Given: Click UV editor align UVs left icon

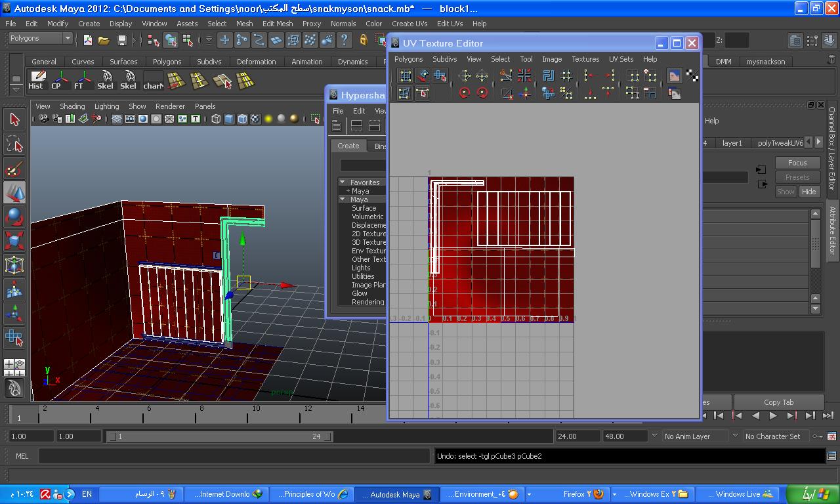Looking at the screenshot, I should [590, 76].
